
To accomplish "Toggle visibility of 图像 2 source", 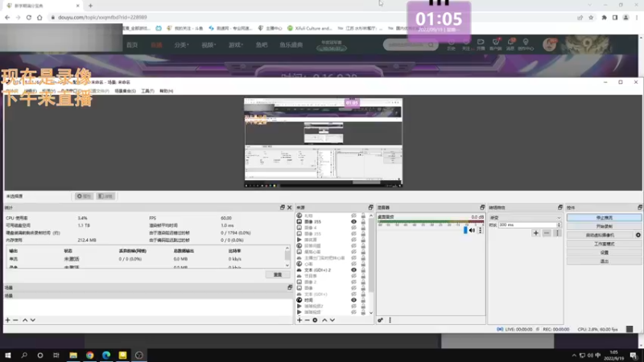I will [353, 282].
